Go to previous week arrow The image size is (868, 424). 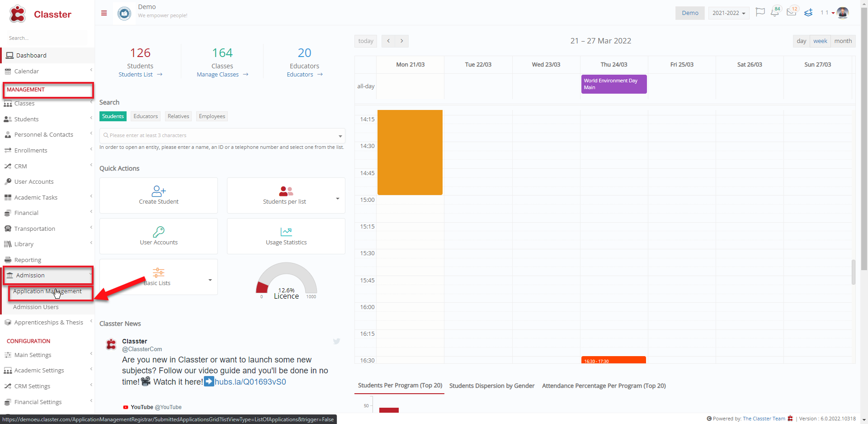[388, 41]
